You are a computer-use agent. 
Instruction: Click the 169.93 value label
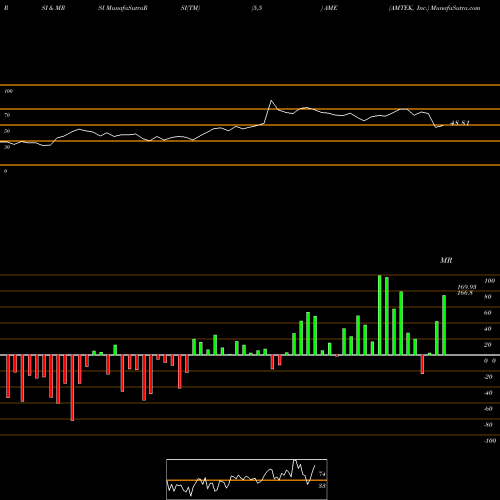click(467, 287)
